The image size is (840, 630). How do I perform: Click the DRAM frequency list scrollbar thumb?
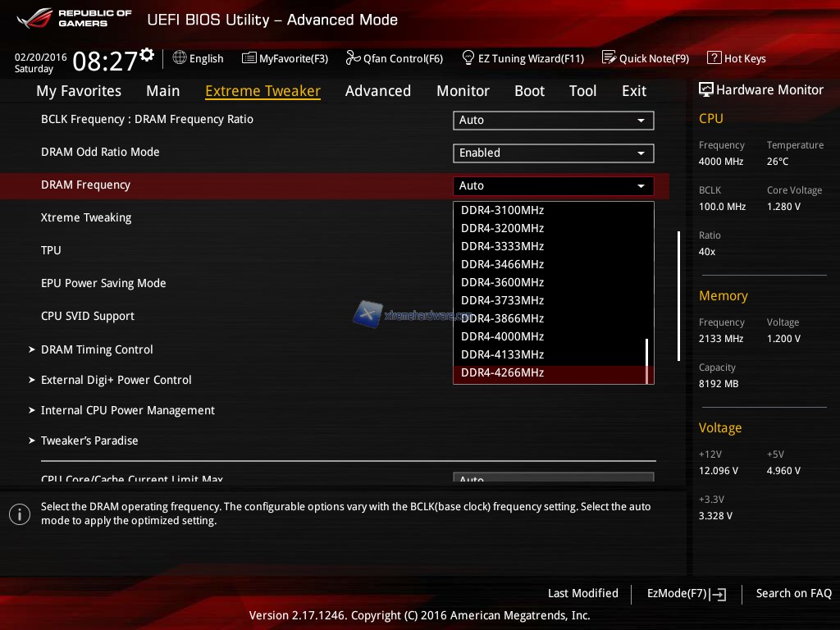pyautogui.click(x=647, y=361)
